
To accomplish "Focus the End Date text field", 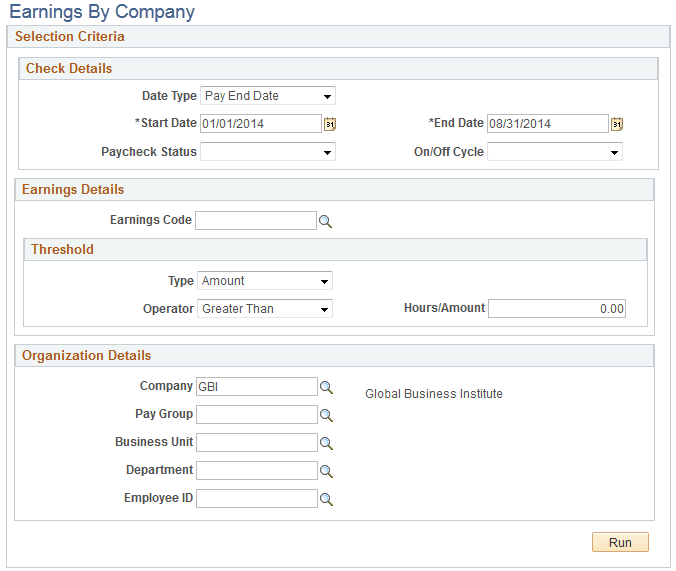I will (547, 124).
